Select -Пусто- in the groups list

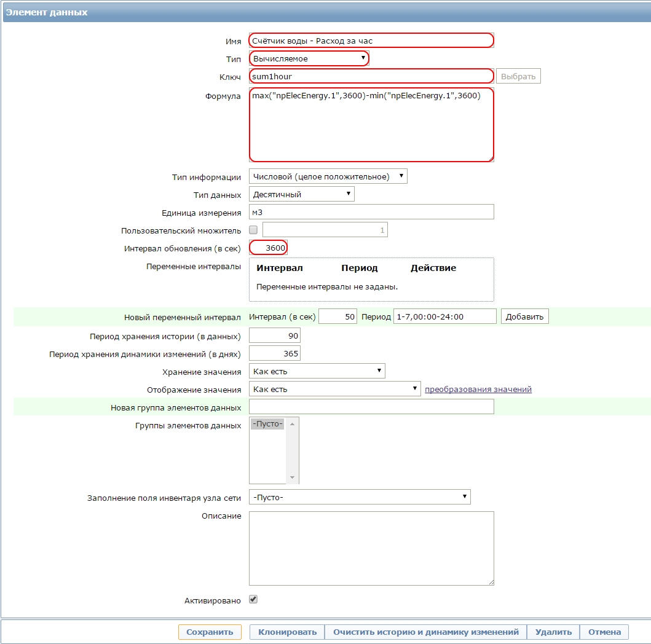pyautogui.click(x=268, y=423)
